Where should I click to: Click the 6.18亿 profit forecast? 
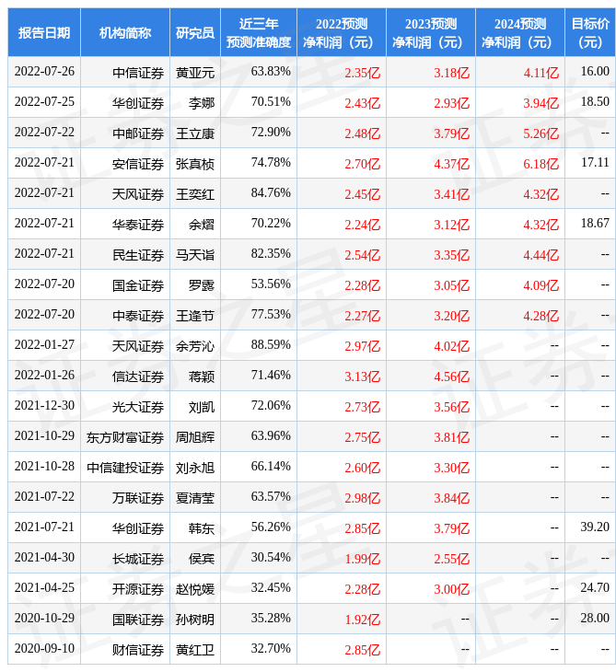pyautogui.click(x=541, y=164)
